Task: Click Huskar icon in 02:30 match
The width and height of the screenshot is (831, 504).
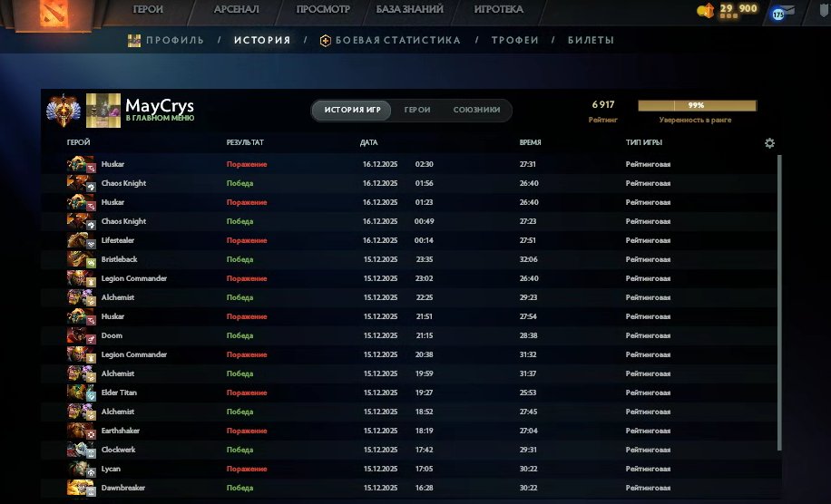Action: (x=81, y=164)
